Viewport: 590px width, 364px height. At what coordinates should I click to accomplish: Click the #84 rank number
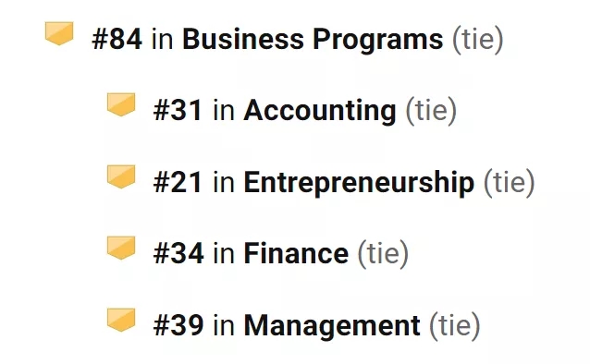click(117, 39)
